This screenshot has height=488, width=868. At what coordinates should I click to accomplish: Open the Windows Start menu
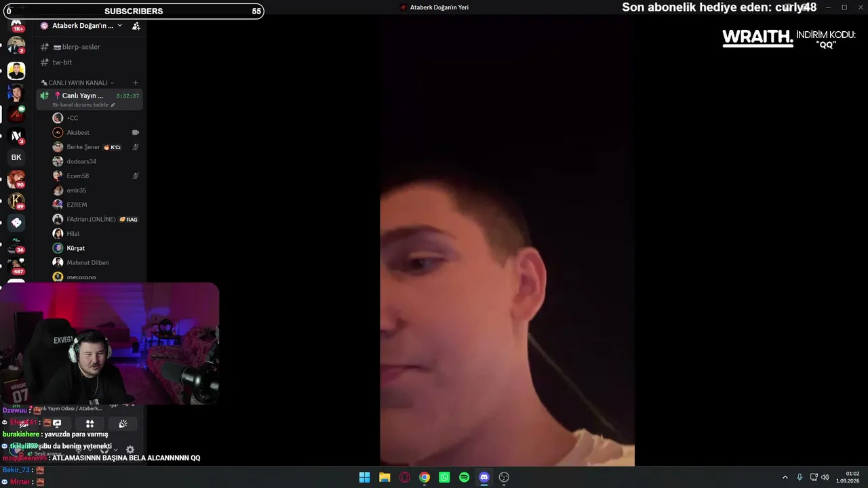pos(364,477)
